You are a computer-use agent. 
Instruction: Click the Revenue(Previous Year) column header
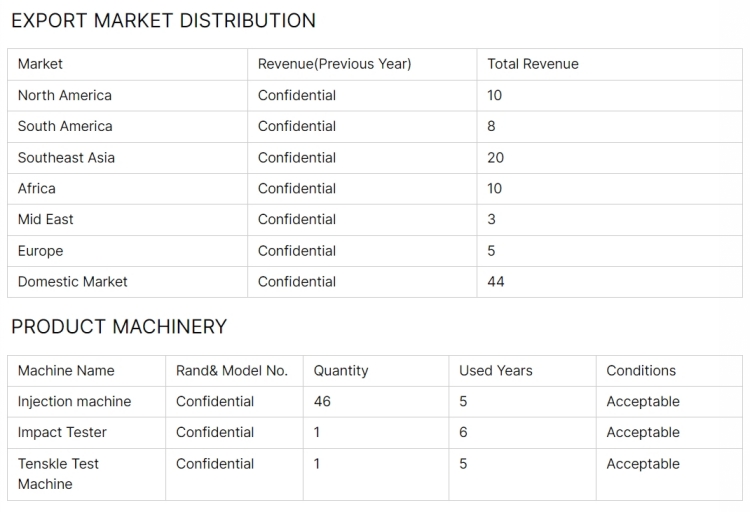[334, 64]
